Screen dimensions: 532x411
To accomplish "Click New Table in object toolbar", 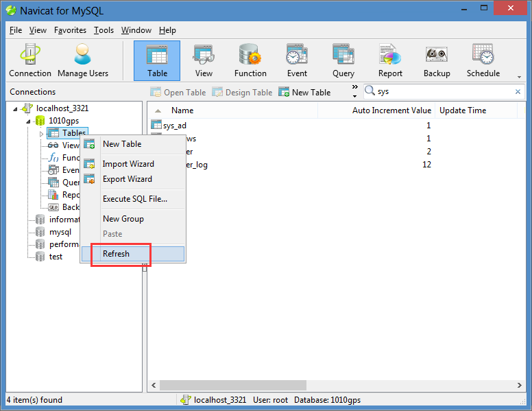I will (x=304, y=92).
